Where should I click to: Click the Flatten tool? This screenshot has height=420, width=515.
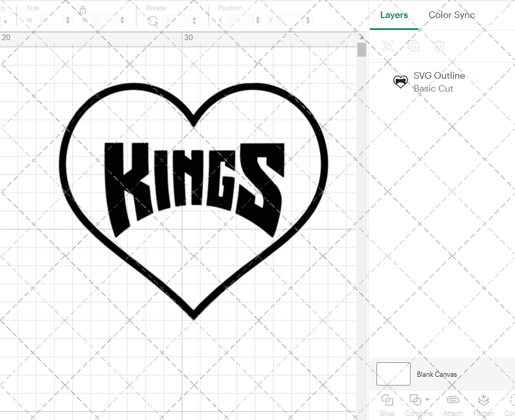[484, 405]
